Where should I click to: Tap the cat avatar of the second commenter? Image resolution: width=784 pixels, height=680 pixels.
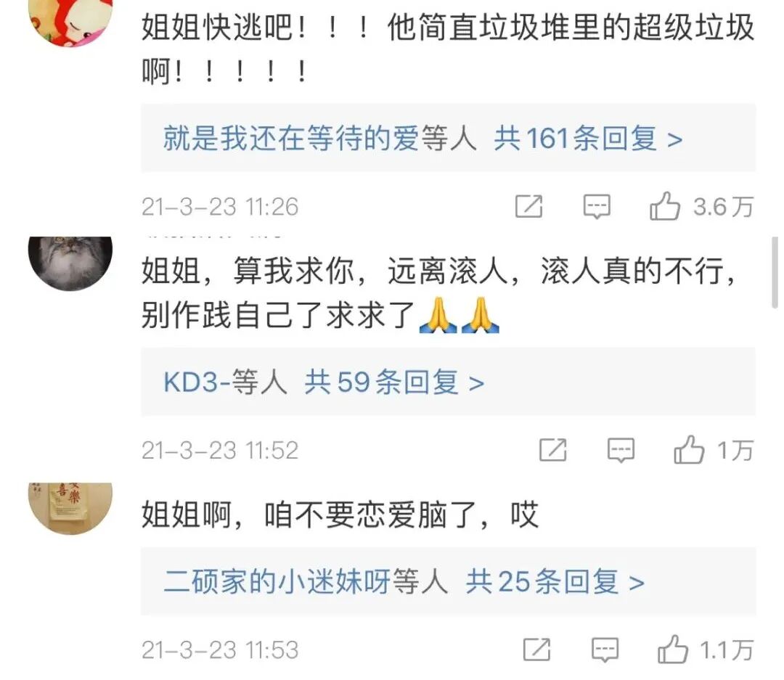tap(70, 263)
